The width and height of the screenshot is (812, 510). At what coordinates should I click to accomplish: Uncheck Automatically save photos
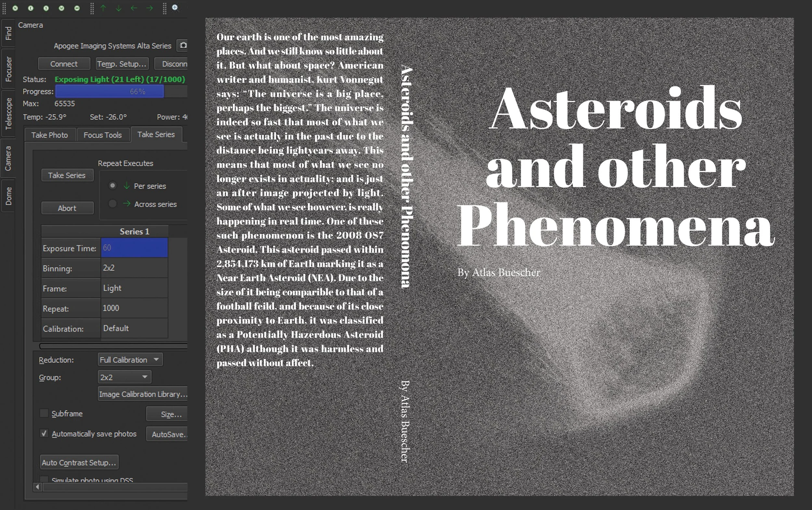tap(44, 433)
